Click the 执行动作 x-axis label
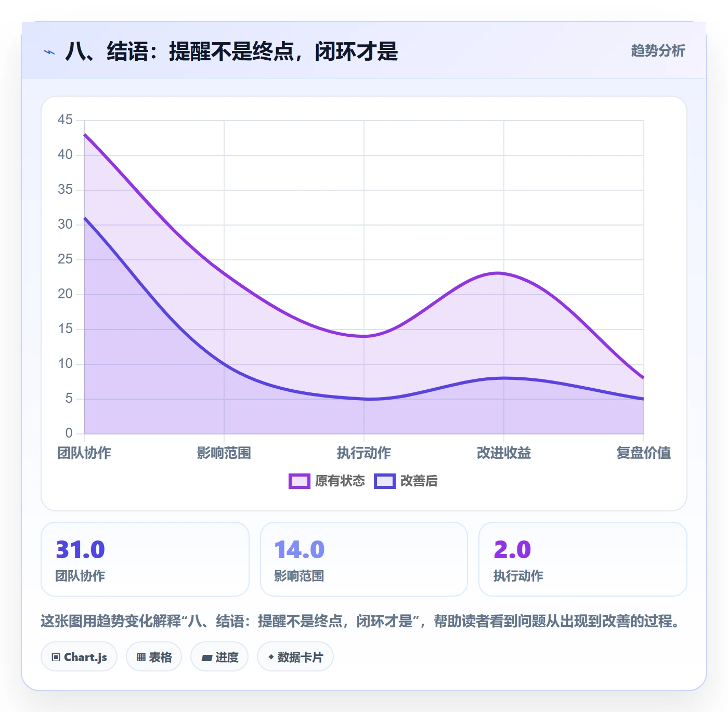This screenshot has height=712, width=728. pyautogui.click(x=364, y=453)
